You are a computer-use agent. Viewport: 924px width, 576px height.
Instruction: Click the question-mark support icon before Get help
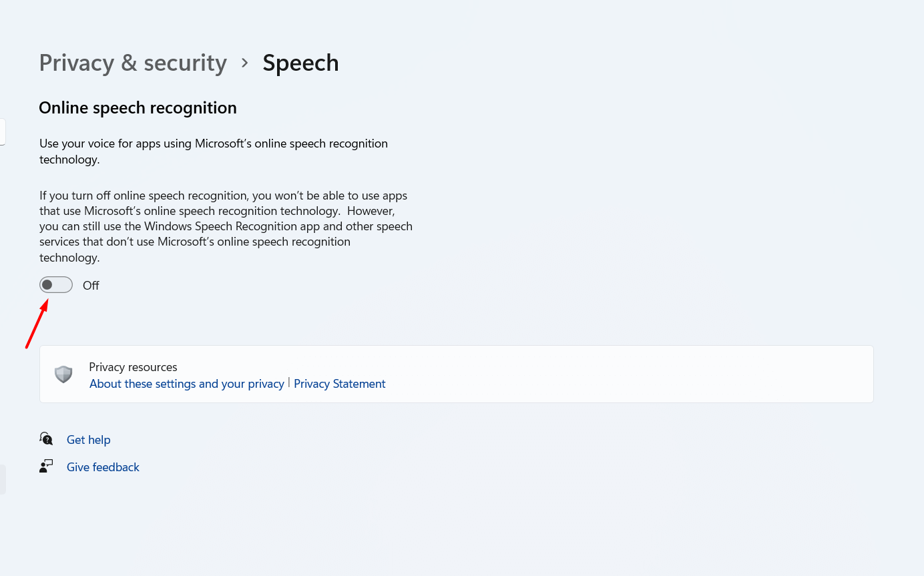tap(46, 439)
